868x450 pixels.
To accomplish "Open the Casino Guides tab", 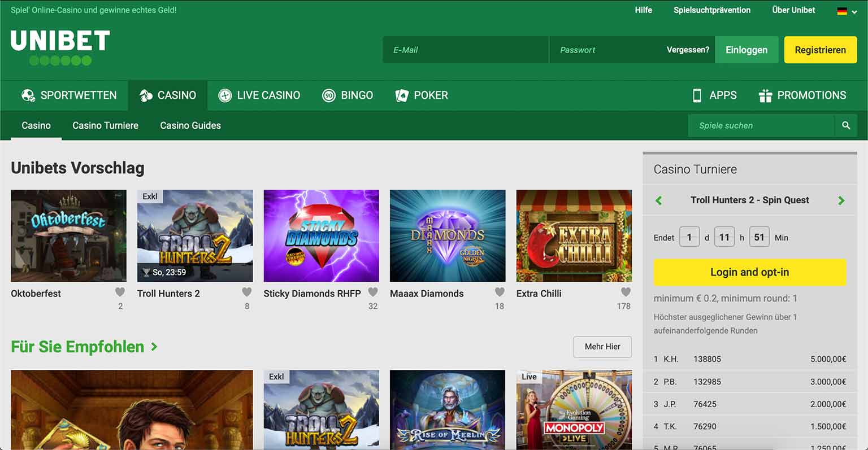I will [190, 126].
